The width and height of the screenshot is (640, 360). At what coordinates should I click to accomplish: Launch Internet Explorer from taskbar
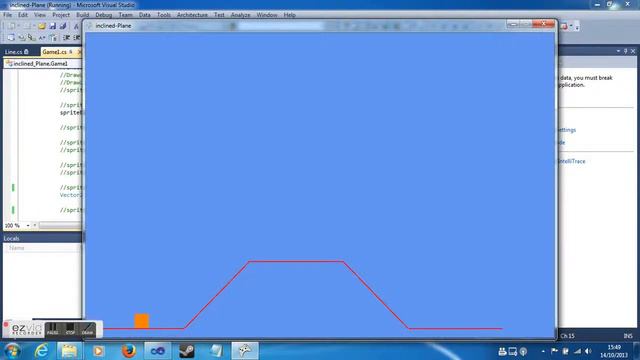coord(41,351)
